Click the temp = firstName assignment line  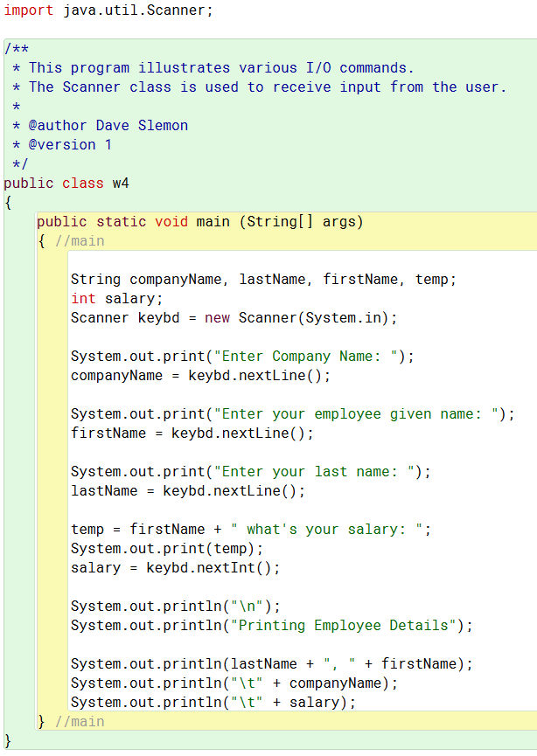(251, 530)
